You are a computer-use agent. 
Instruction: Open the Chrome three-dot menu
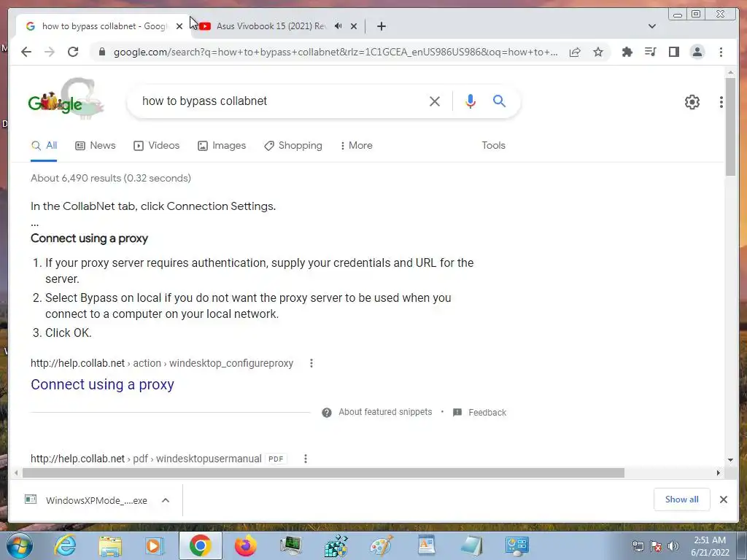pos(721,52)
